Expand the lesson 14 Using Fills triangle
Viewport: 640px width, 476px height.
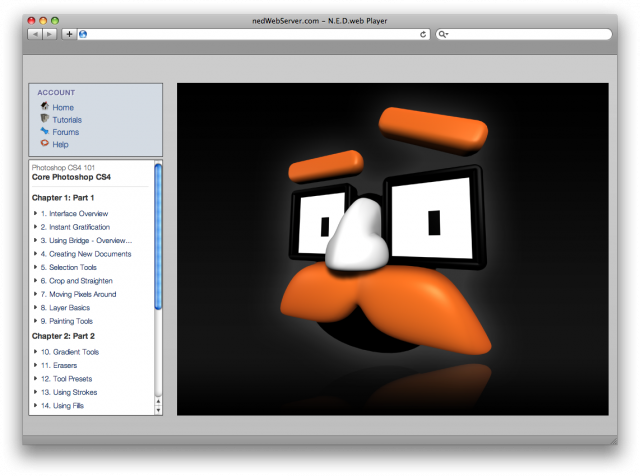point(36,405)
